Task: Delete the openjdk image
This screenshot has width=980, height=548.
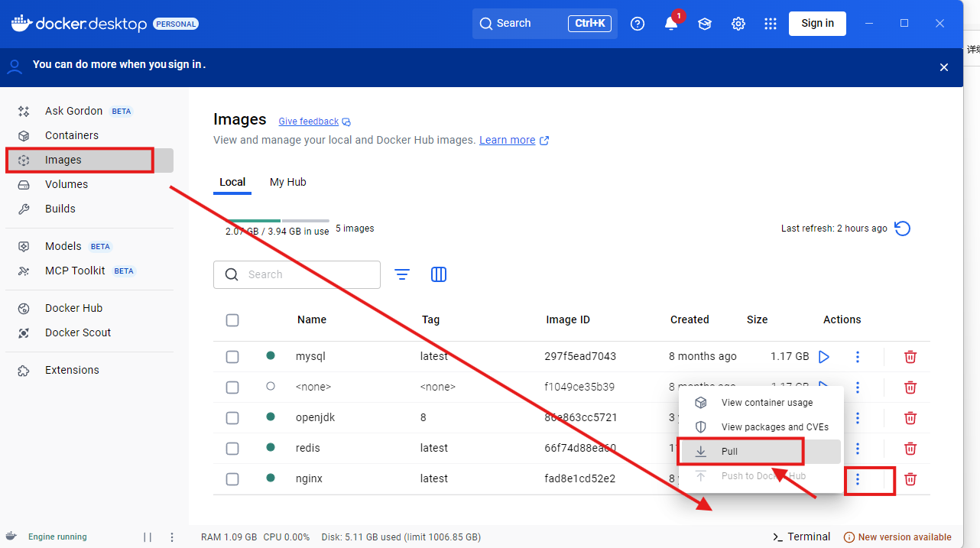Action: pos(910,417)
